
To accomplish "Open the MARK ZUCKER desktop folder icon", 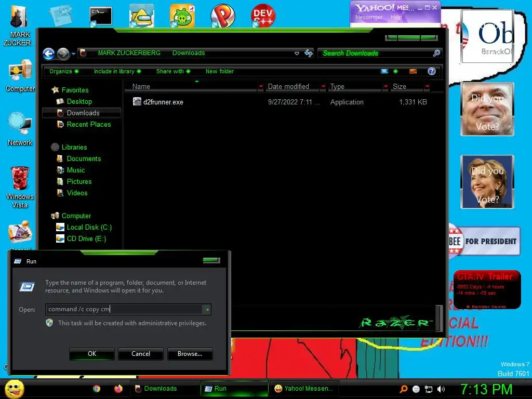I will (19, 26).
